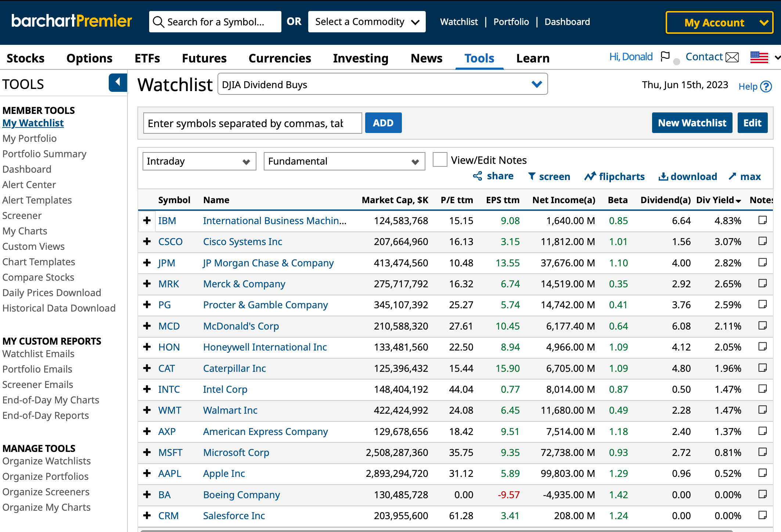Click the flag notification icon
Image resolution: width=781 pixels, height=532 pixels.
pyautogui.click(x=666, y=57)
